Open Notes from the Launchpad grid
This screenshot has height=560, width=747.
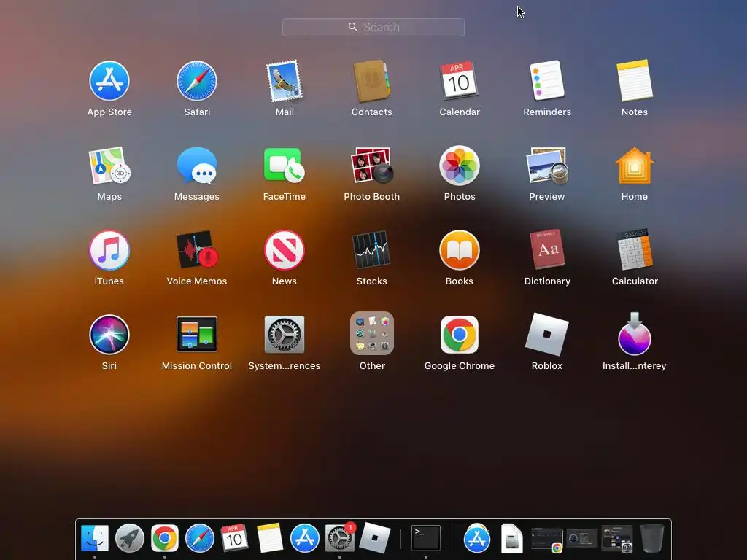(x=635, y=81)
